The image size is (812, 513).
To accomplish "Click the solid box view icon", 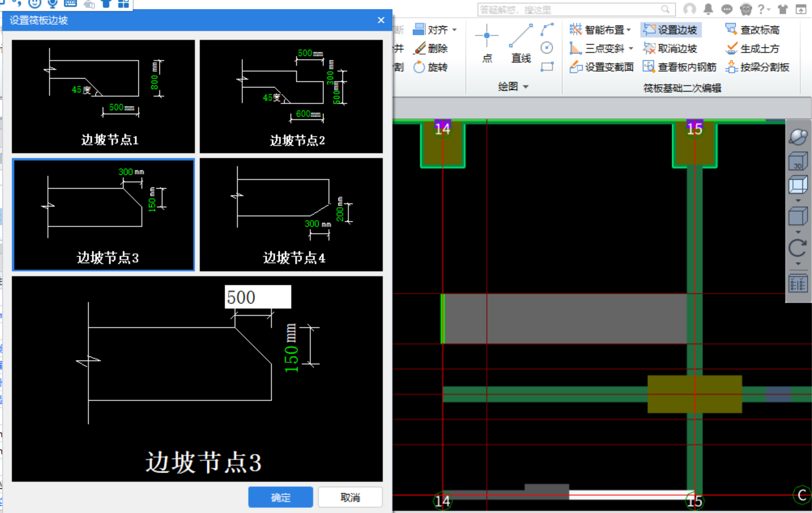I will click(x=798, y=216).
